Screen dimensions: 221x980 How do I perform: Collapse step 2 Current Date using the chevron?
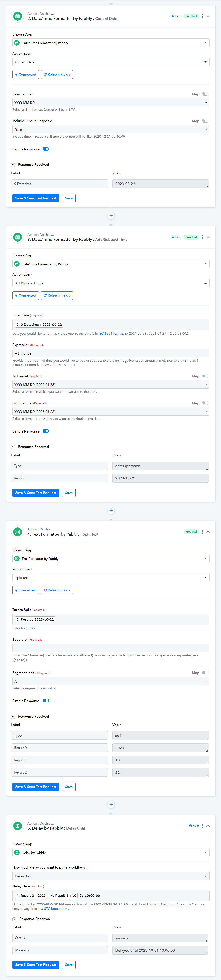click(208, 16)
